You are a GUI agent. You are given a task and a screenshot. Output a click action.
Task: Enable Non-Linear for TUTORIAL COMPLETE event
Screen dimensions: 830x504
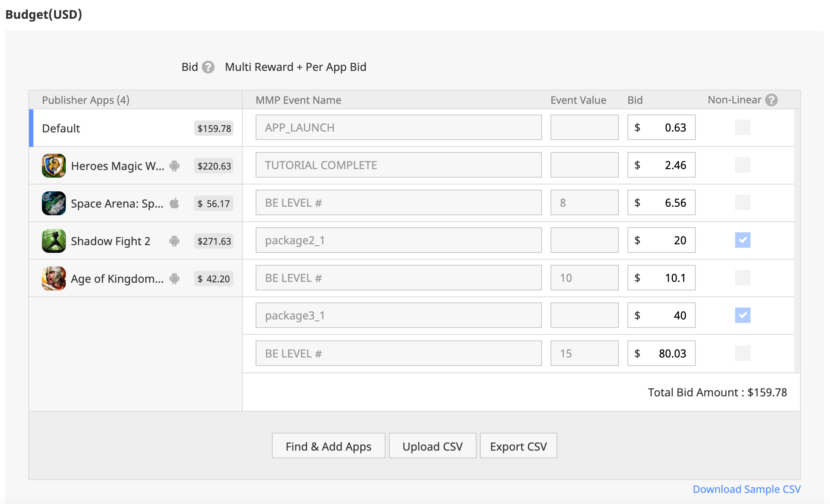pos(742,165)
